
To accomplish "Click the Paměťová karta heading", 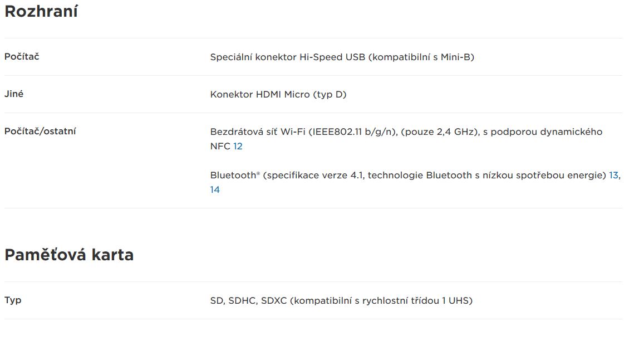I will [x=69, y=255].
